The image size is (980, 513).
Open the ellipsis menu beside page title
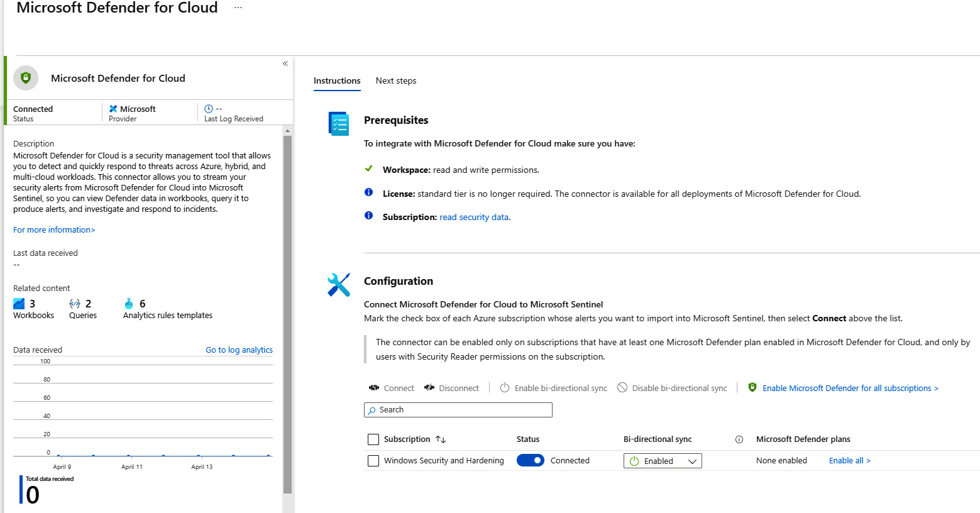point(238,8)
